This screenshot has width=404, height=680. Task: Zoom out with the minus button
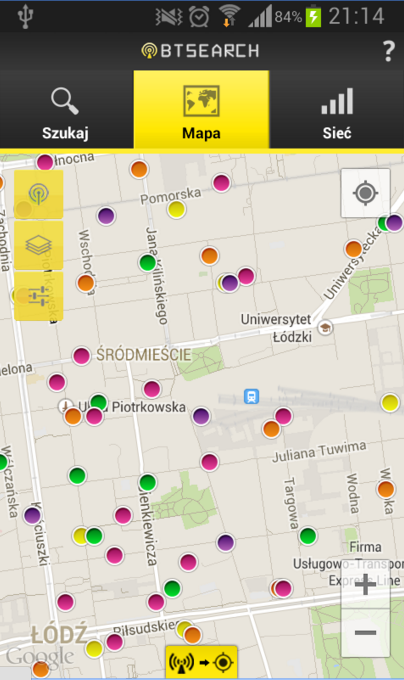coord(365,633)
